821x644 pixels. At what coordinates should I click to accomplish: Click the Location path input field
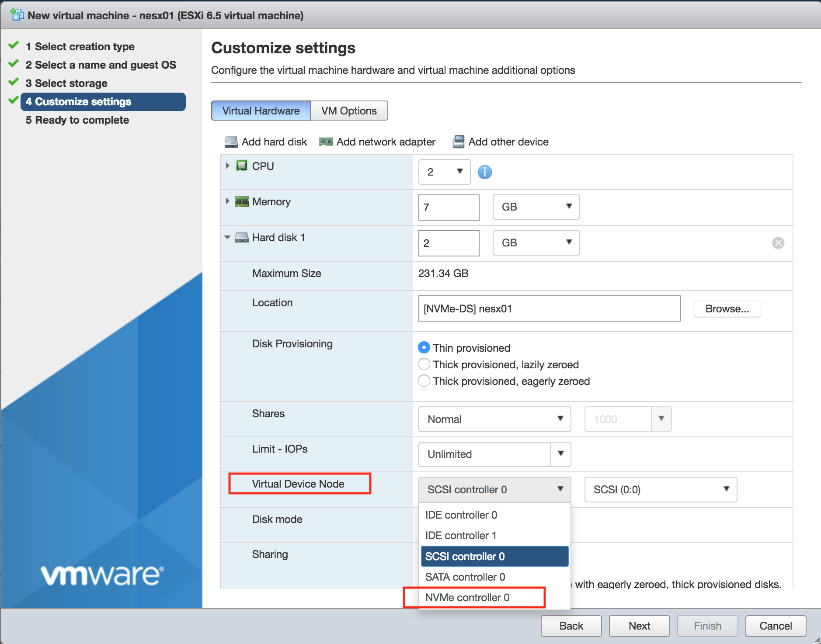pyautogui.click(x=549, y=309)
